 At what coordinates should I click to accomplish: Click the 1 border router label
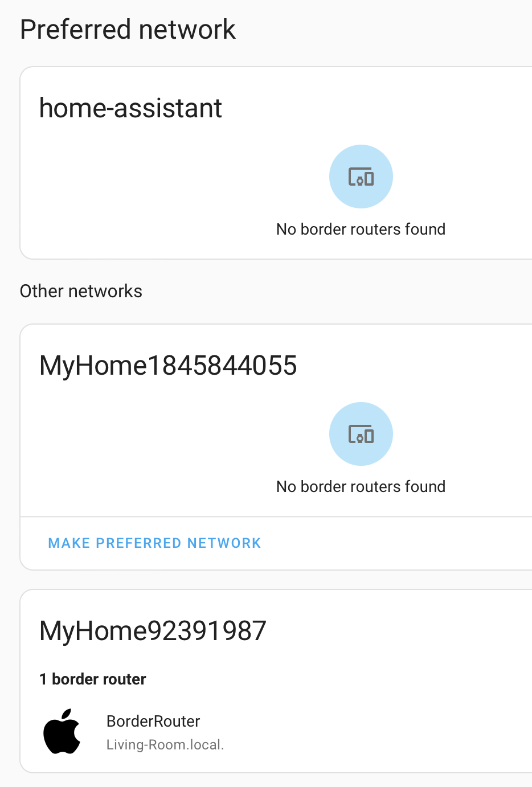92,679
